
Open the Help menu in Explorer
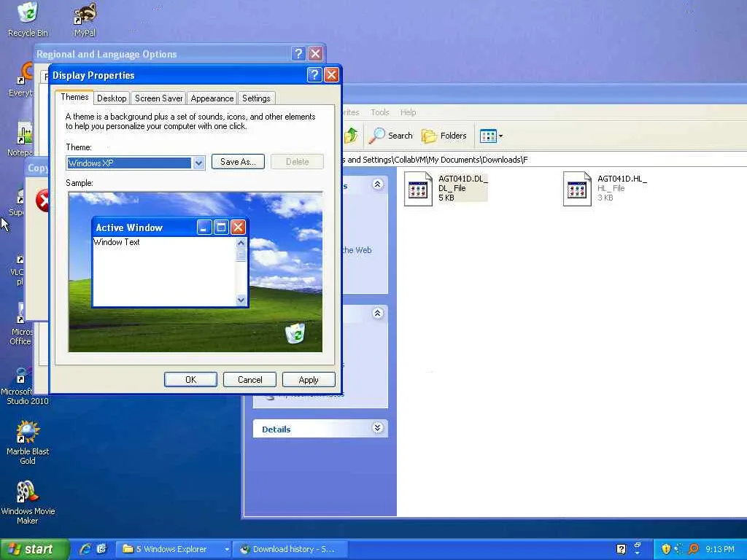408,112
